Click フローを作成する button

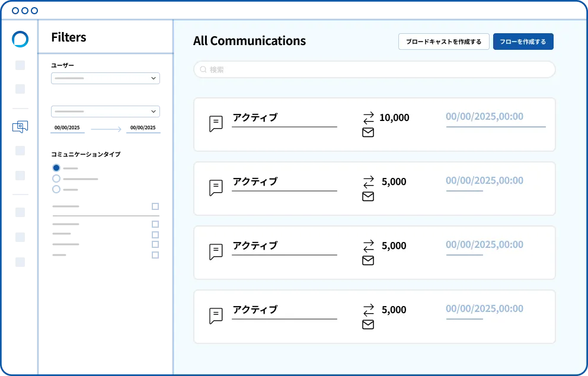523,42
